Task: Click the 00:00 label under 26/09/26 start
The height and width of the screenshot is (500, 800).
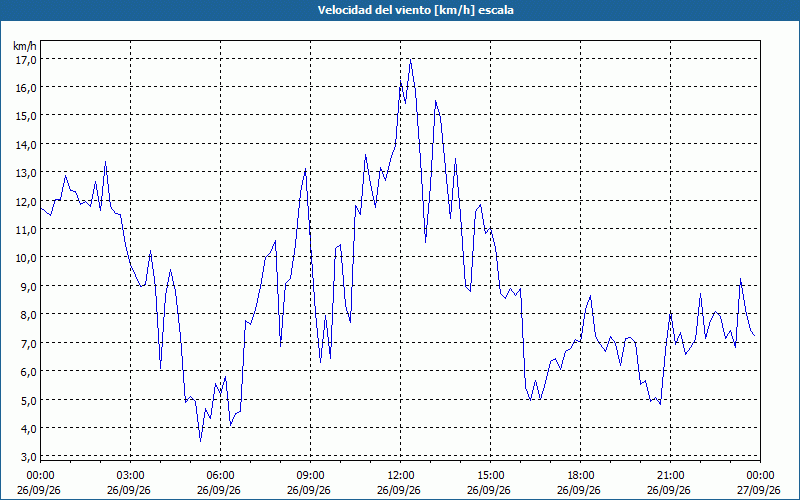Action: pos(40,476)
